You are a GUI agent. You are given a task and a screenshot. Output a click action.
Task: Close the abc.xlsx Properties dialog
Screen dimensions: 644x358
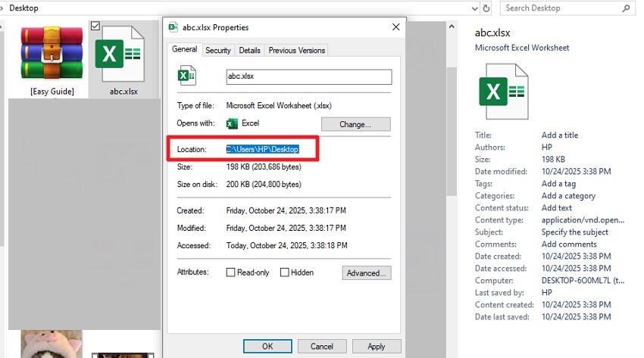396,27
